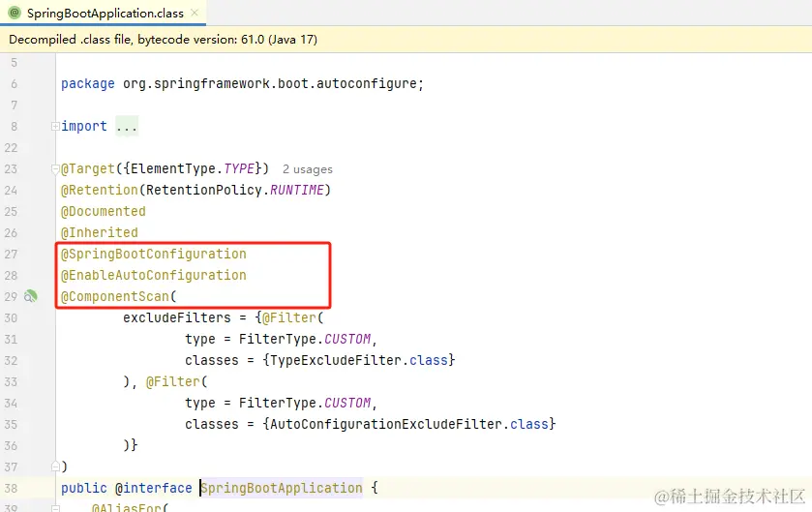Viewport: 812px width, 512px height.
Task: Collapse fold marker at line 37 closing parenthesis
Action: point(55,467)
